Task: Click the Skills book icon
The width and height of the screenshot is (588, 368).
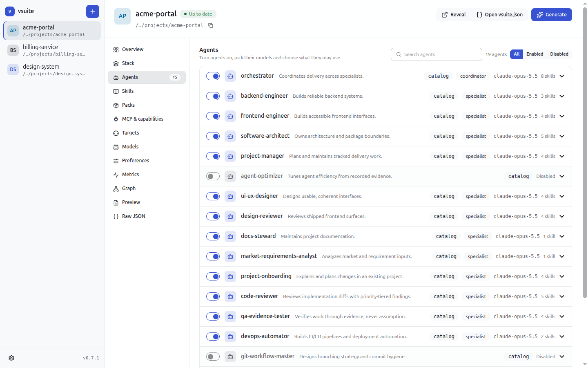Action: 116,91
